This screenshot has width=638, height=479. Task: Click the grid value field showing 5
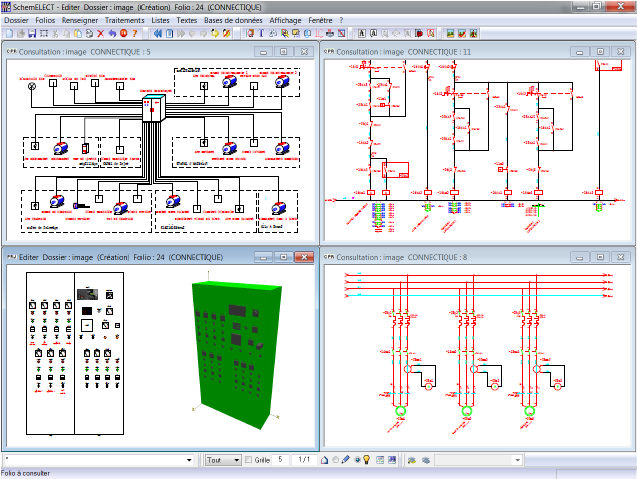tap(280, 459)
